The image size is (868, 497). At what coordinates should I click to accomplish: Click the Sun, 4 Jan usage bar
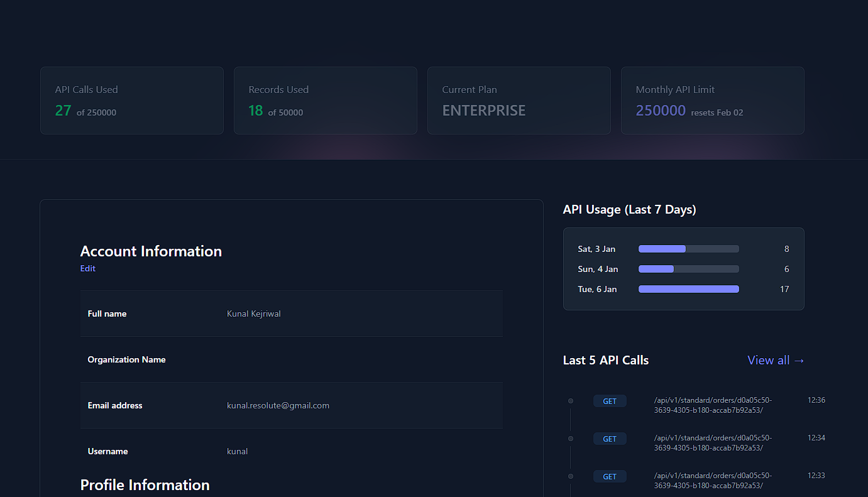point(688,269)
